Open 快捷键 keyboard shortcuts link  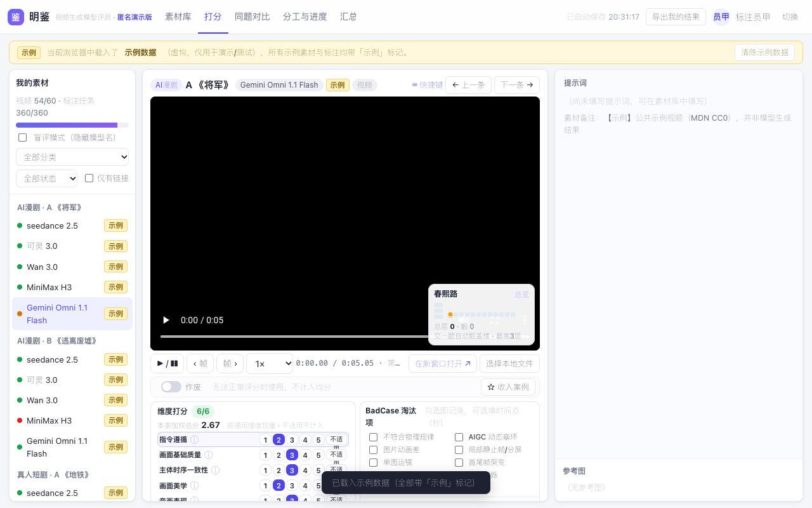(427, 84)
